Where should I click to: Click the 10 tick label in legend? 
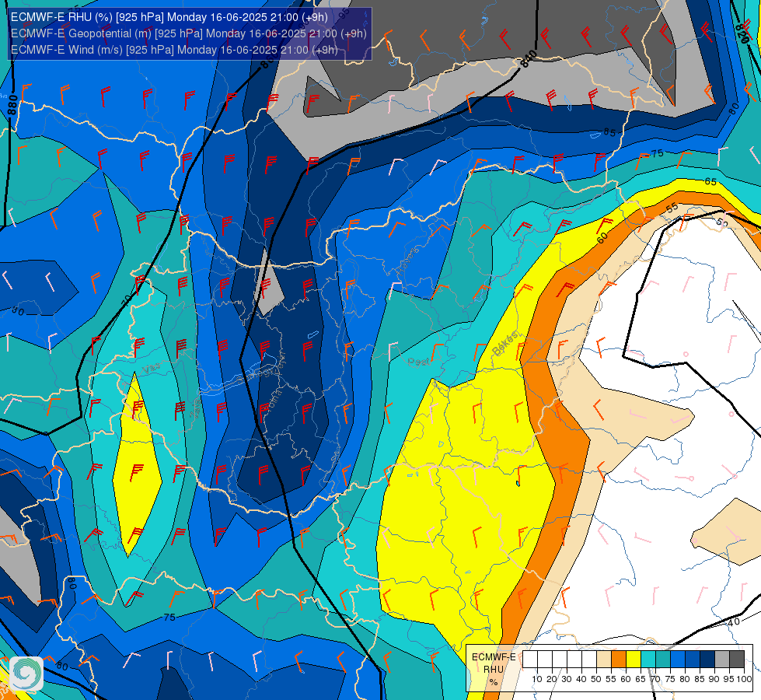[537, 679]
